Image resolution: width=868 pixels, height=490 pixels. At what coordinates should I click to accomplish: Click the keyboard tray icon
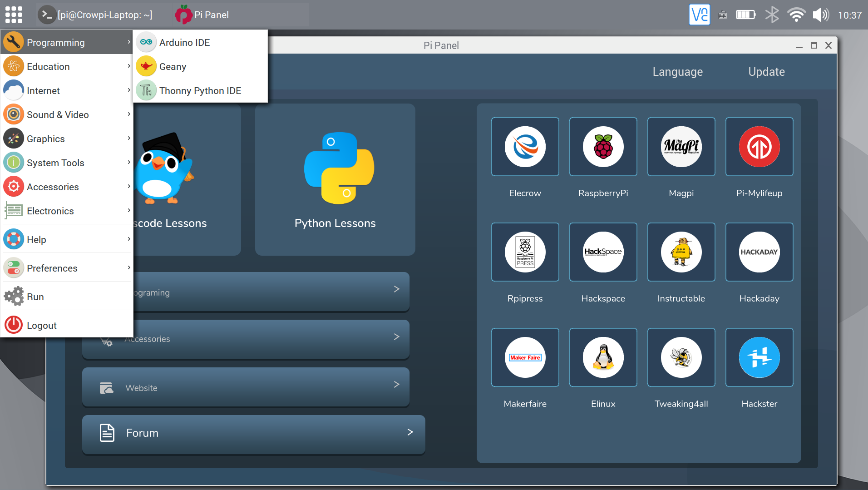723,15
